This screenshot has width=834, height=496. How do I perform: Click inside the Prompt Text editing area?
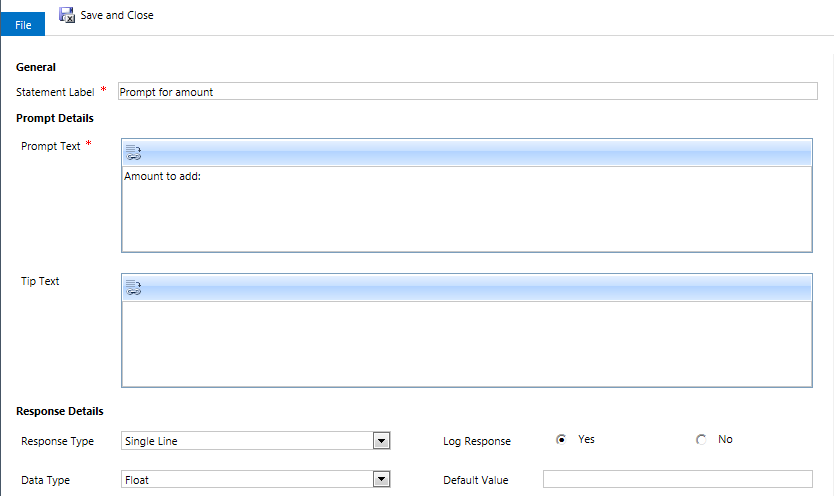pos(467,209)
